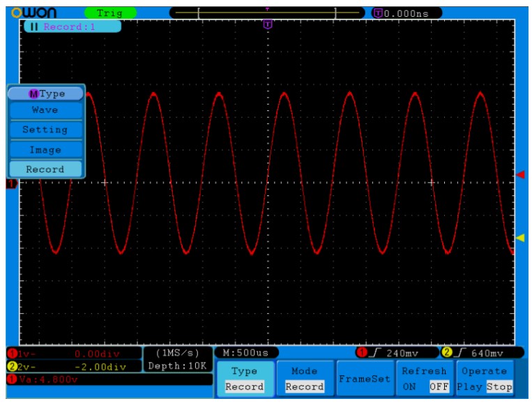
Task: Click the green Trig status indicator
Action: coord(110,13)
